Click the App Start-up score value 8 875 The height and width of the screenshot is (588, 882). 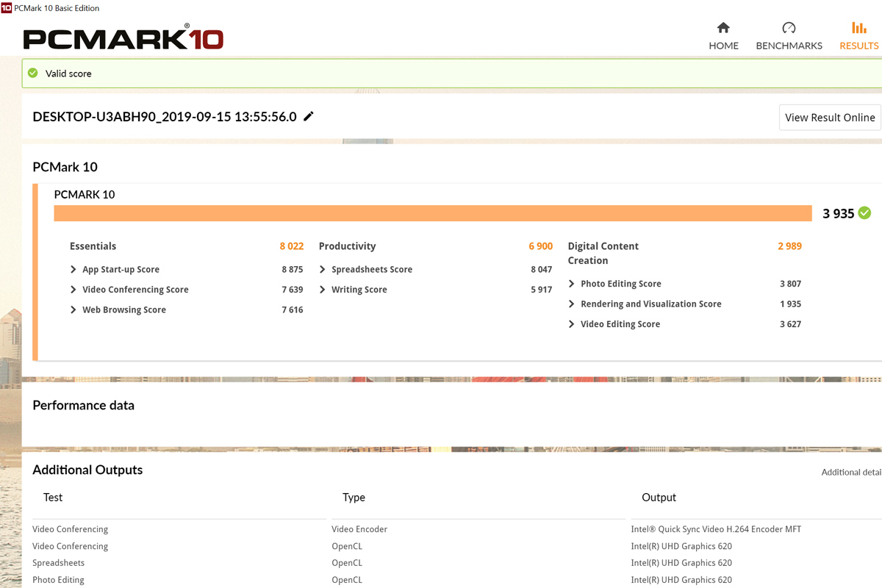(293, 270)
